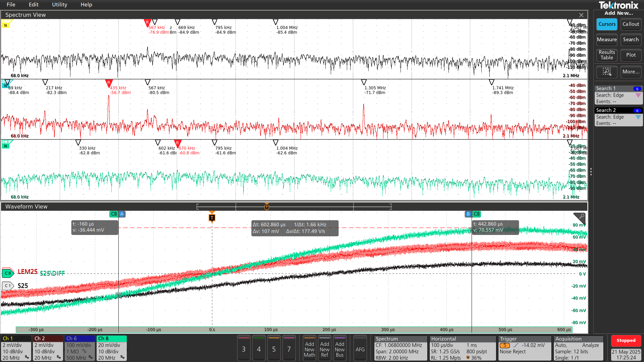Open the More... add-new options

[x=631, y=72]
